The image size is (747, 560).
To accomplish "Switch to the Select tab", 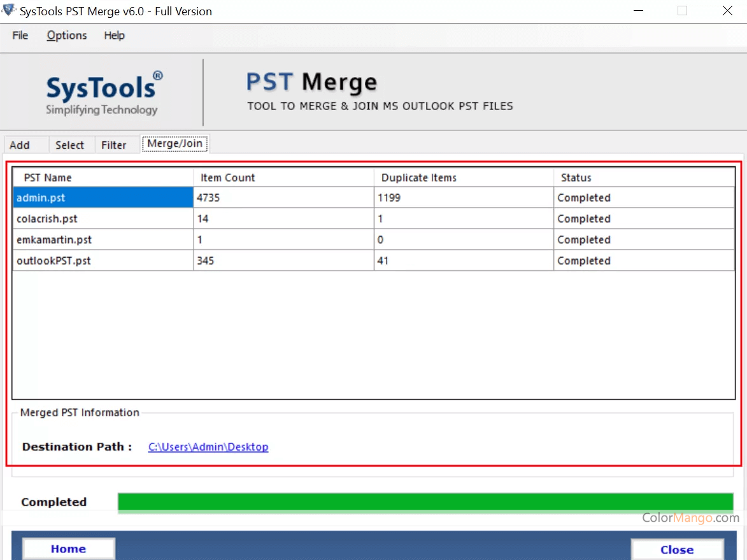I will click(70, 144).
